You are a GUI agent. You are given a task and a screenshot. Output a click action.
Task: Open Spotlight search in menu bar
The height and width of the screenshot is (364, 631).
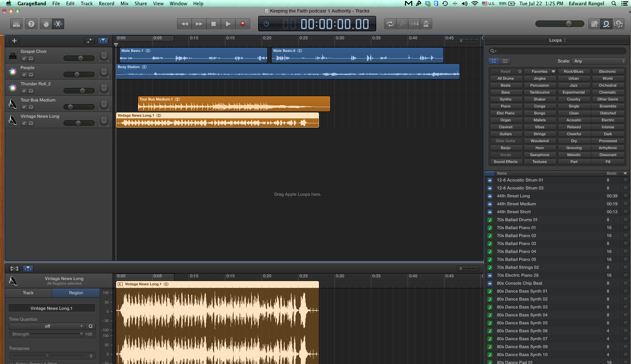[614, 3]
